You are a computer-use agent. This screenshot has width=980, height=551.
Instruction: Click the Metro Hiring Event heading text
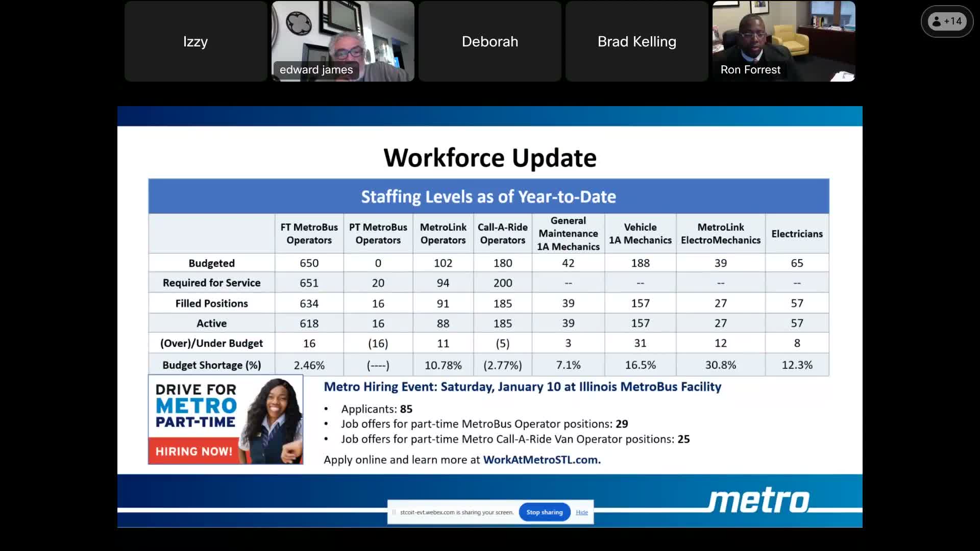point(522,387)
